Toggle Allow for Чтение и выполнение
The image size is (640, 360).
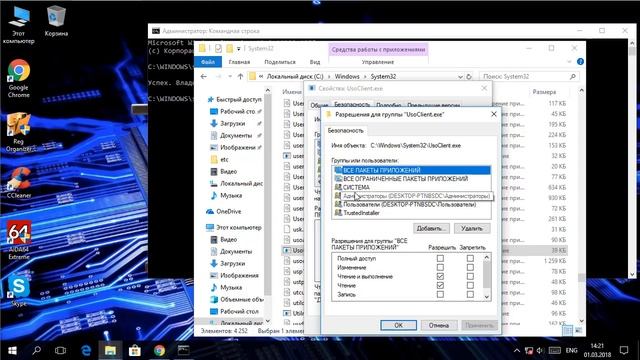(440, 276)
